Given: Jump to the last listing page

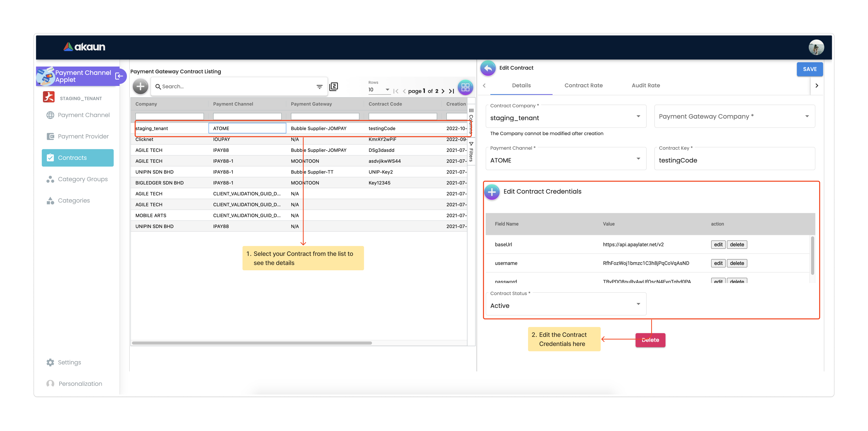Looking at the screenshot, I should [451, 91].
